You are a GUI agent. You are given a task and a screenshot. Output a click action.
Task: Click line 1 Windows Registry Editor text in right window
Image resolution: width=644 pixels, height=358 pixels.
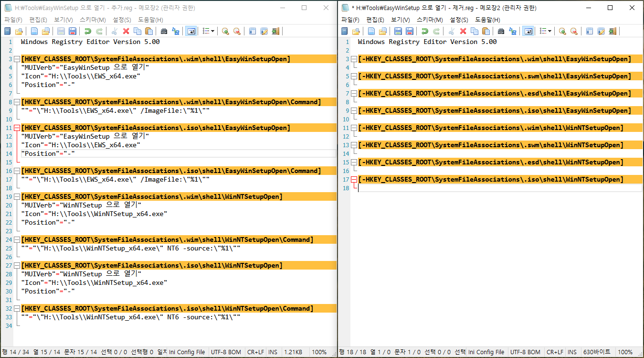pos(427,42)
